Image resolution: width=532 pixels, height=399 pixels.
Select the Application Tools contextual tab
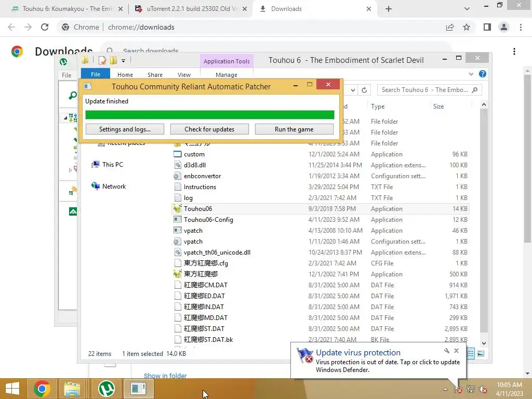pos(227,61)
